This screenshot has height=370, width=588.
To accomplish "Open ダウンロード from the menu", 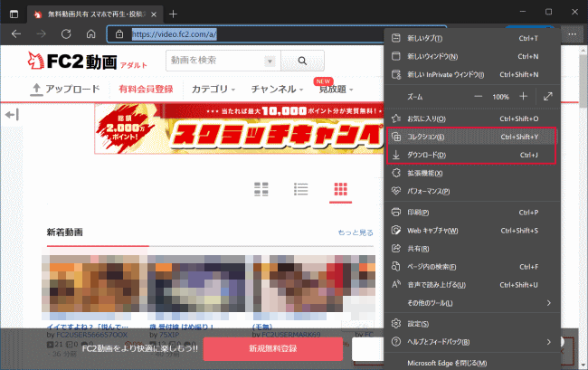I will 472,155.
